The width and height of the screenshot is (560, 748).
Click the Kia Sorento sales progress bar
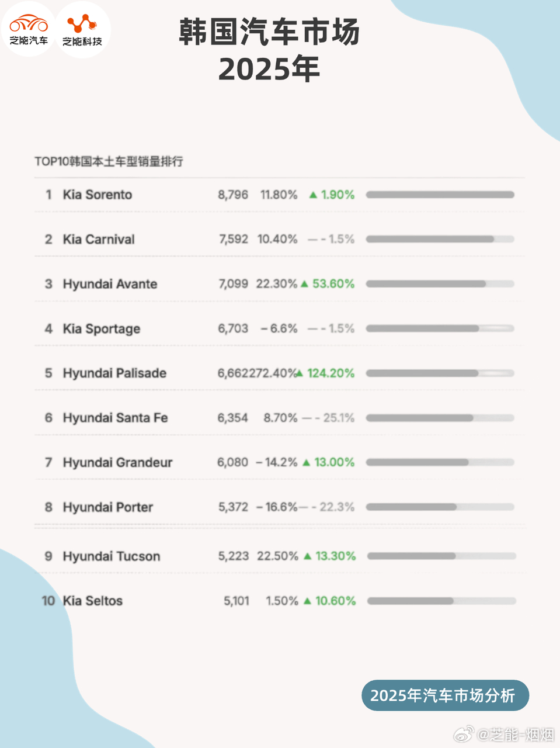[440, 195]
